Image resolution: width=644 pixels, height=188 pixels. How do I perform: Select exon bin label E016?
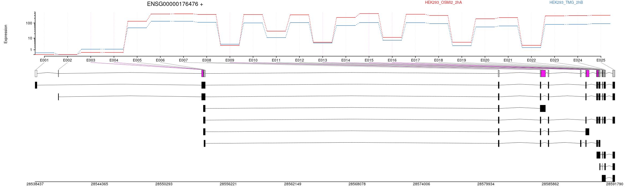coord(392,60)
